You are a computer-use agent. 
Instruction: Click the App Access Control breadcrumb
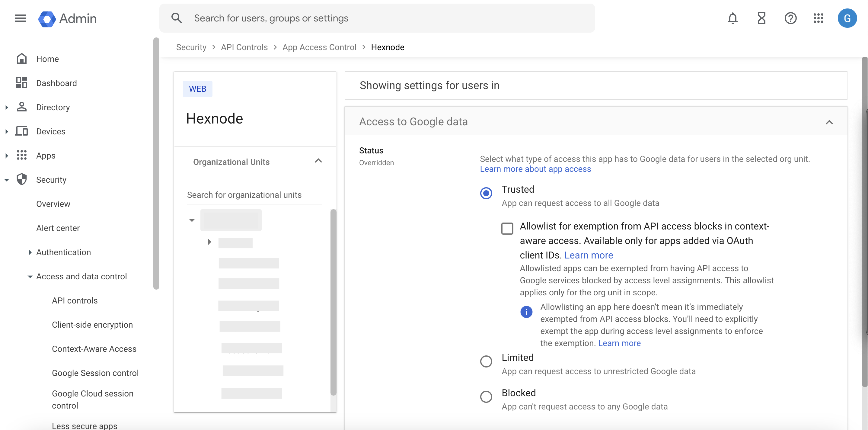(319, 47)
